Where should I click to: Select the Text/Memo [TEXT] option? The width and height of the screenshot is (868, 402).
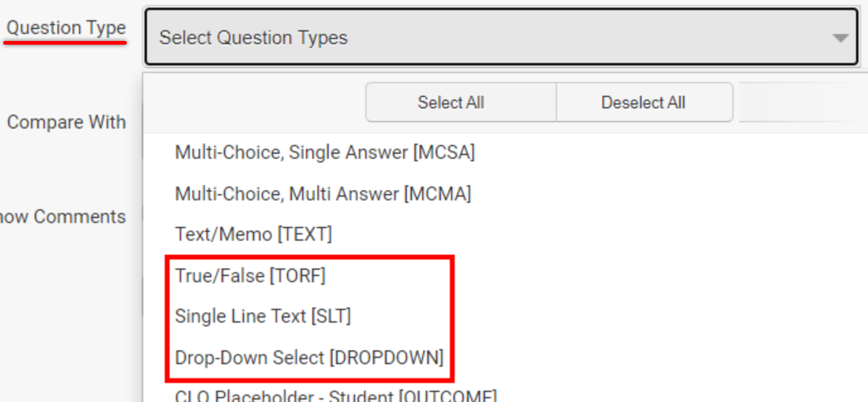[x=253, y=234]
